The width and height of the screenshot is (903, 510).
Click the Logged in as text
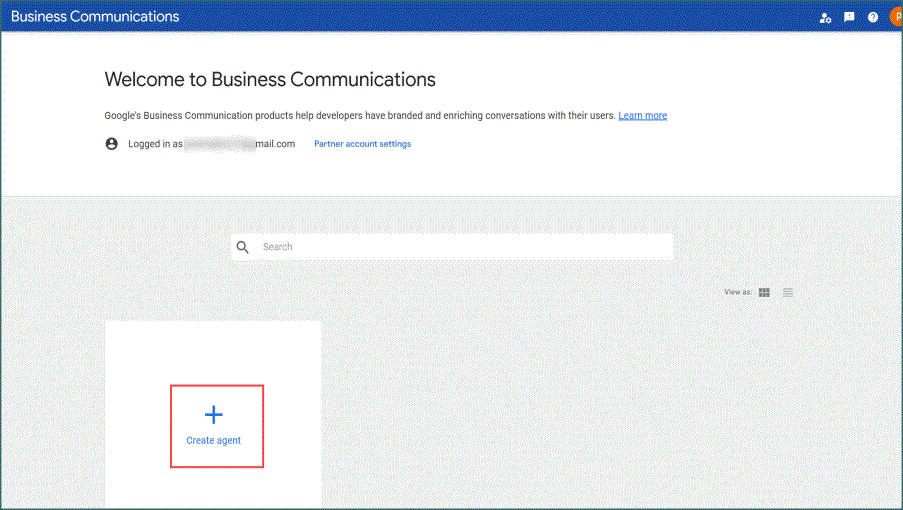tap(155, 144)
